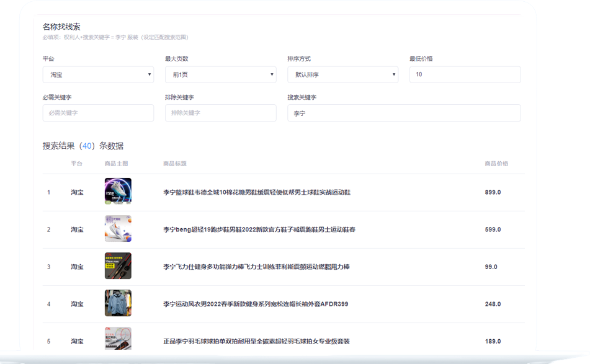View the jacket image in the 248.0 row
Image resolution: width=590 pixels, height=364 pixels.
(x=118, y=303)
